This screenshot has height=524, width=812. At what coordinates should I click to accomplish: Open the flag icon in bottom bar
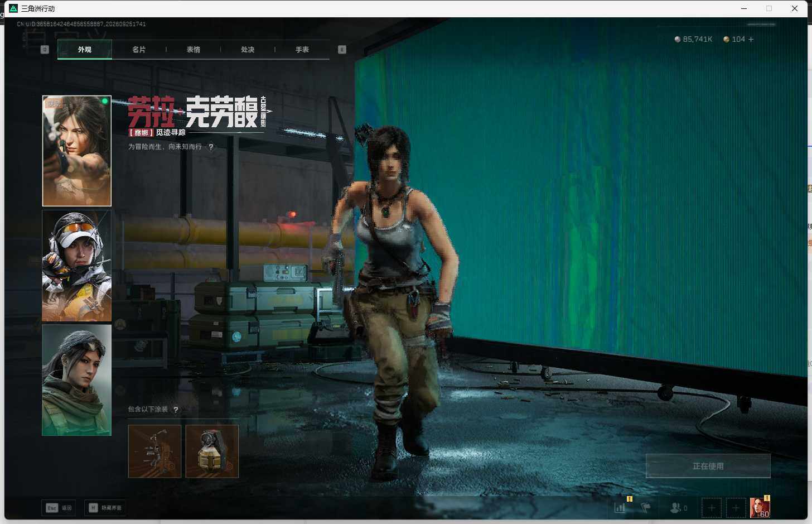coord(646,508)
